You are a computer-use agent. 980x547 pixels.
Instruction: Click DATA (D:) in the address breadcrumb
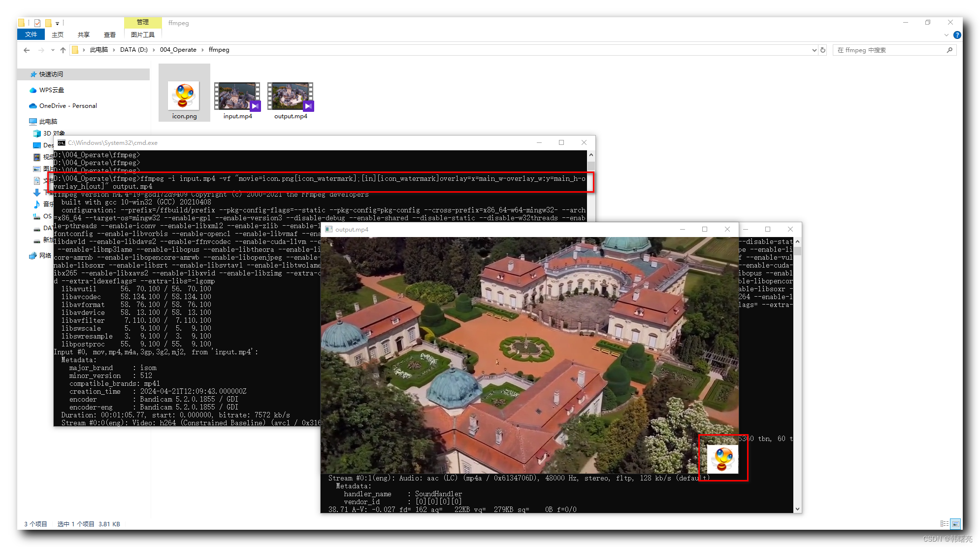click(x=134, y=50)
